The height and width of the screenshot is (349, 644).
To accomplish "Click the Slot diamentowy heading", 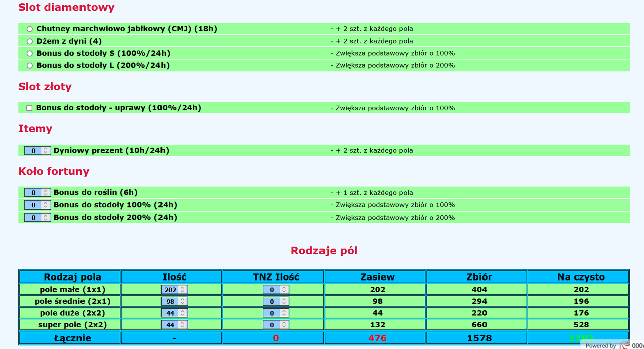I will coord(66,8).
